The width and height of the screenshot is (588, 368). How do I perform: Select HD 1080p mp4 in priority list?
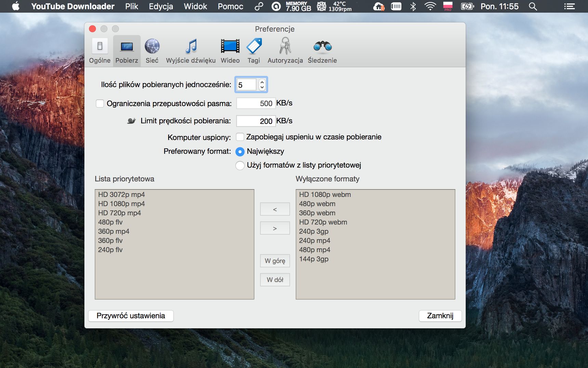click(x=174, y=204)
